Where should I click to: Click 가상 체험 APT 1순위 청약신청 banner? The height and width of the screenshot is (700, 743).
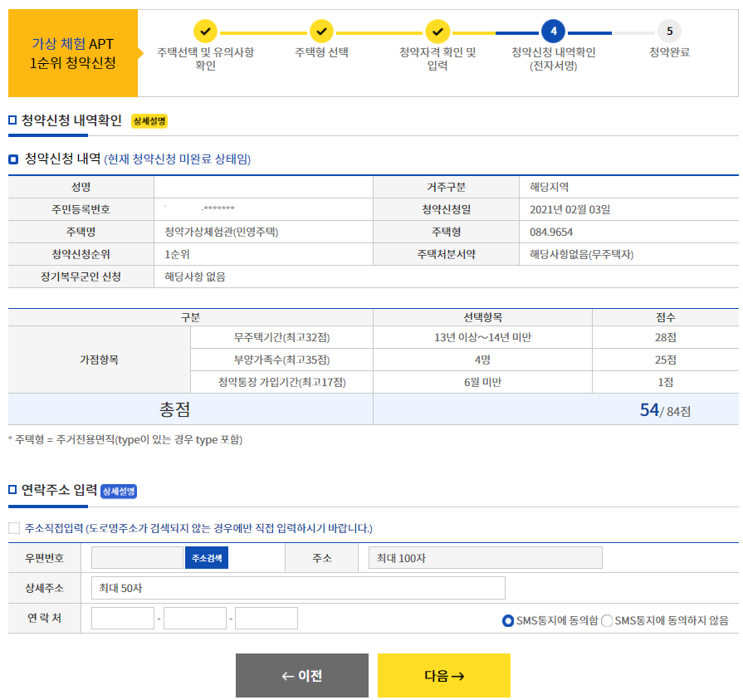73,53
